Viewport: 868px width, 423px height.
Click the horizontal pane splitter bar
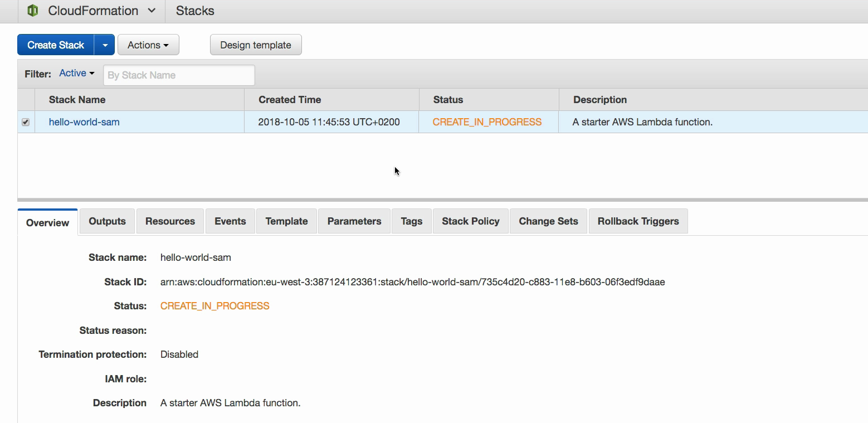pos(443,200)
